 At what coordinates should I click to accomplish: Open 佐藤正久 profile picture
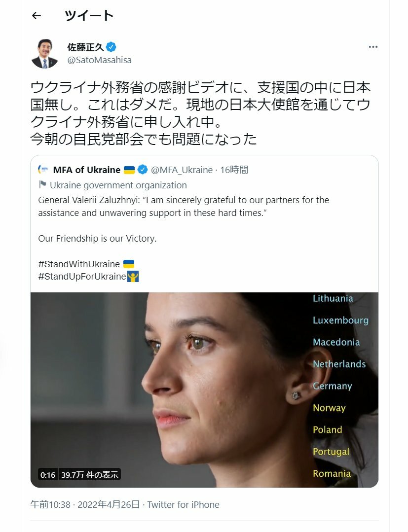(45, 54)
